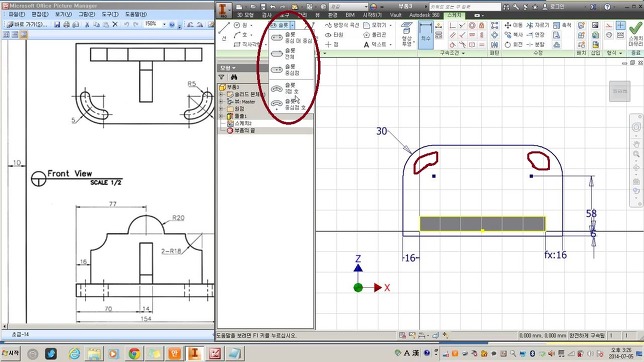Open the material combo box in Inventor
This screenshot has width=644, height=362.
[x=348, y=7]
